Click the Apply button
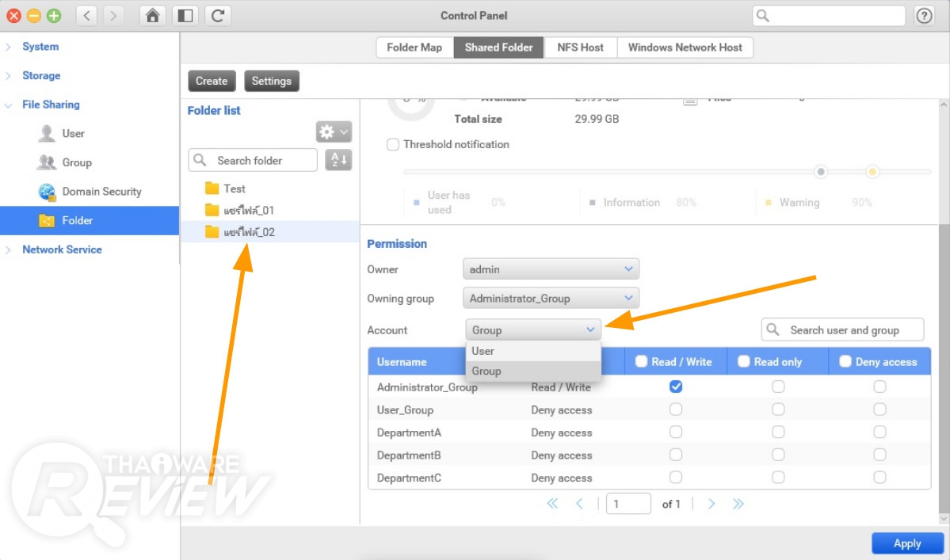 click(907, 543)
